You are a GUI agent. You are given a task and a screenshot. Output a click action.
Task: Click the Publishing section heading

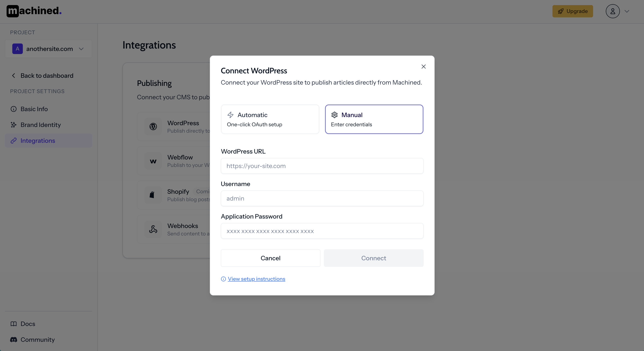[154, 83]
